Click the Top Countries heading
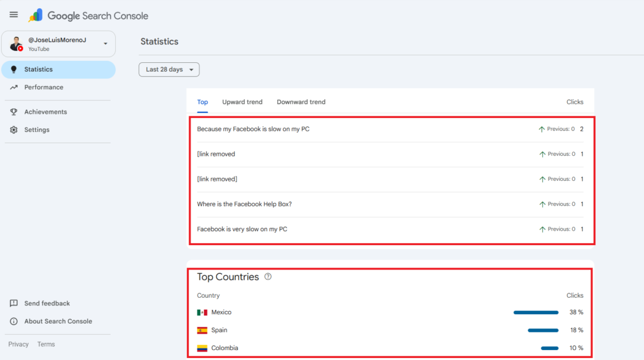 228,276
